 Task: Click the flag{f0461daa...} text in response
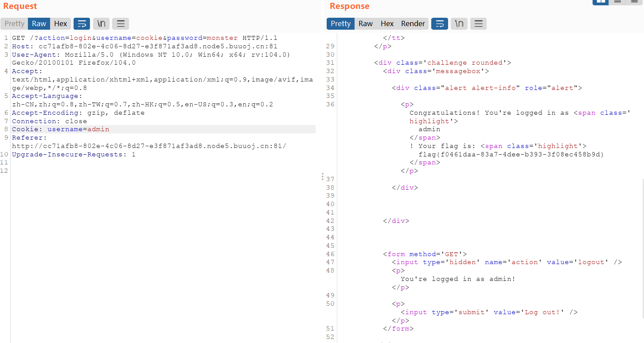[511, 155]
